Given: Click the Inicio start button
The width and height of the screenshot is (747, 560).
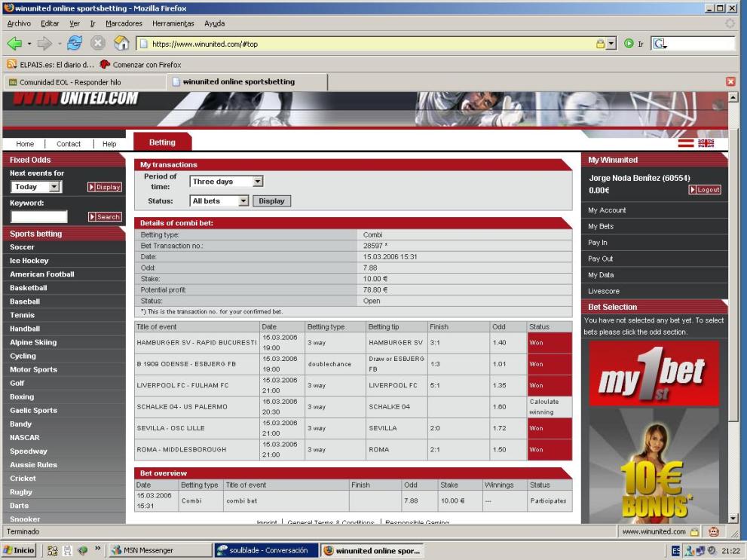Looking at the screenshot, I should [19, 550].
